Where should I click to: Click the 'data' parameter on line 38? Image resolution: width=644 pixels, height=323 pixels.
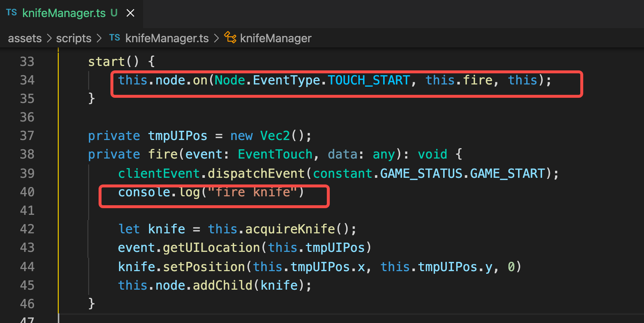(342, 154)
